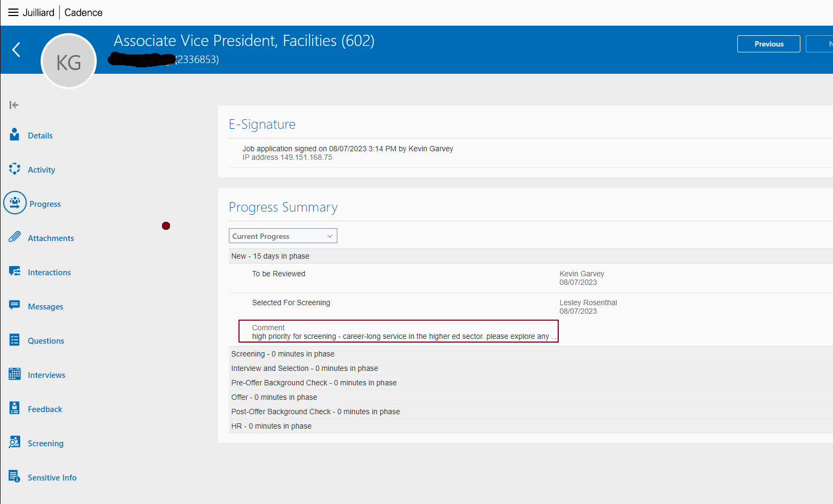833x504 pixels.
Task: Click 'Screening - 0 minutes in phase' row
Action: 530,354
